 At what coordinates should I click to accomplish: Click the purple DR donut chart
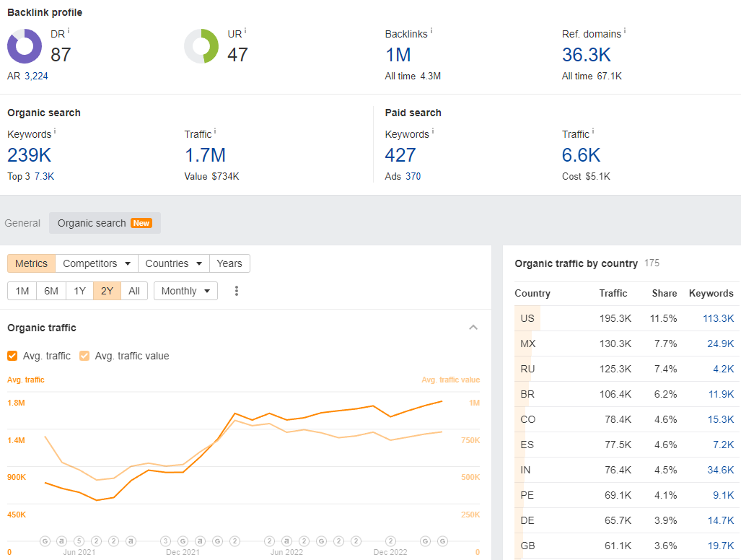point(25,46)
